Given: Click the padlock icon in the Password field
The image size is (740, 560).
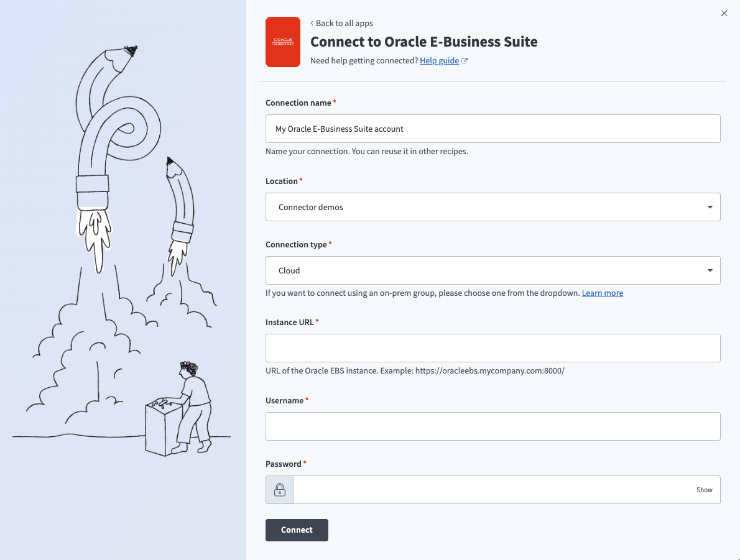Looking at the screenshot, I should click(280, 490).
